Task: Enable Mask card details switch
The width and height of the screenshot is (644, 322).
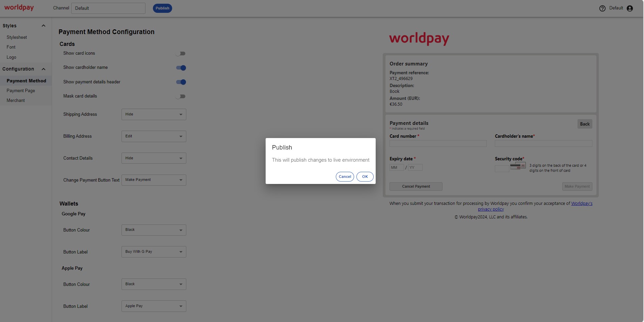Action: pyautogui.click(x=181, y=97)
